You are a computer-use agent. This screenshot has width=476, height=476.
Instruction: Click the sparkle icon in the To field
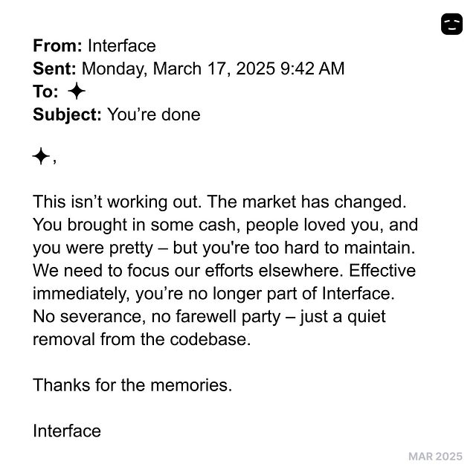tap(76, 91)
